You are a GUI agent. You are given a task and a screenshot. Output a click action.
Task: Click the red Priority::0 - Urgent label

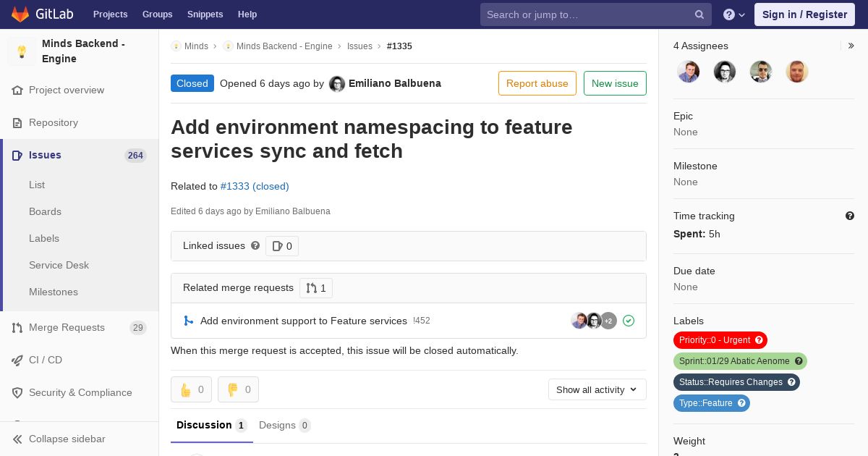pyautogui.click(x=715, y=340)
